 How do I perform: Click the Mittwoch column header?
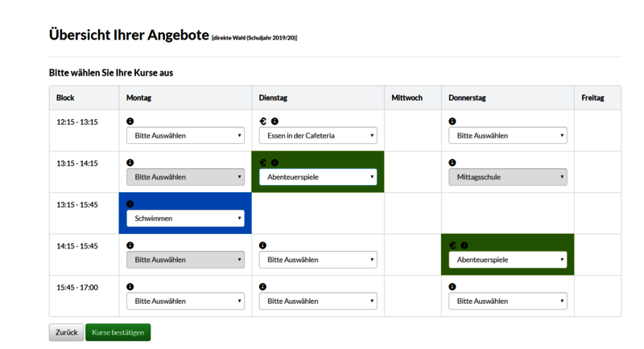[407, 98]
